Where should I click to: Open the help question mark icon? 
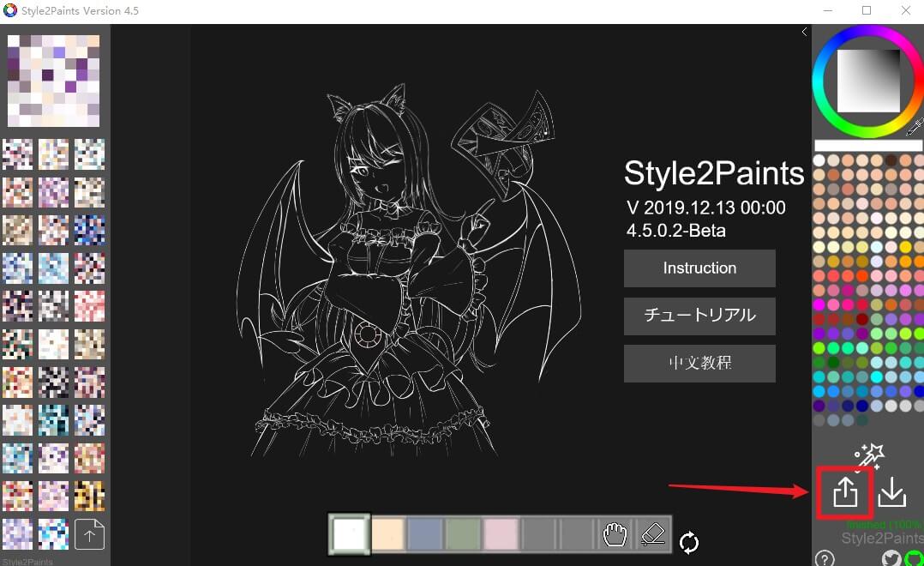(825, 558)
